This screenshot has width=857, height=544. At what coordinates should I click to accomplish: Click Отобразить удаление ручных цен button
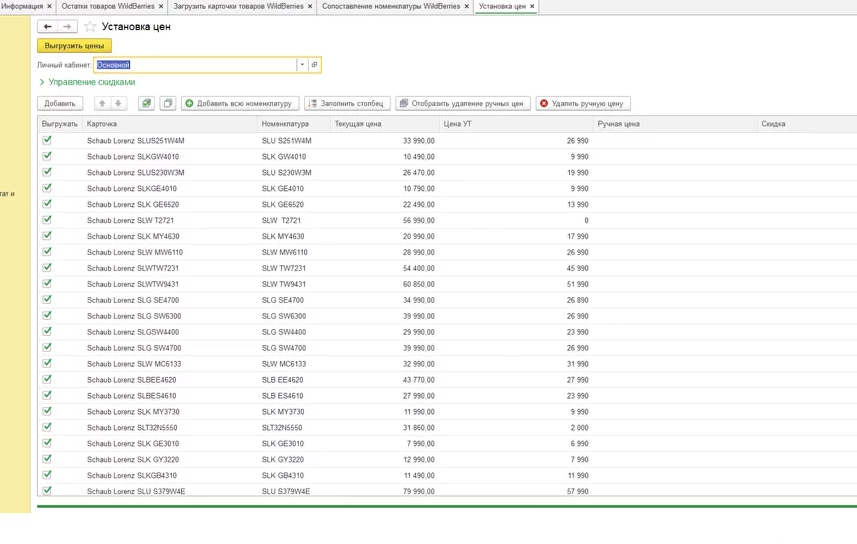point(463,103)
